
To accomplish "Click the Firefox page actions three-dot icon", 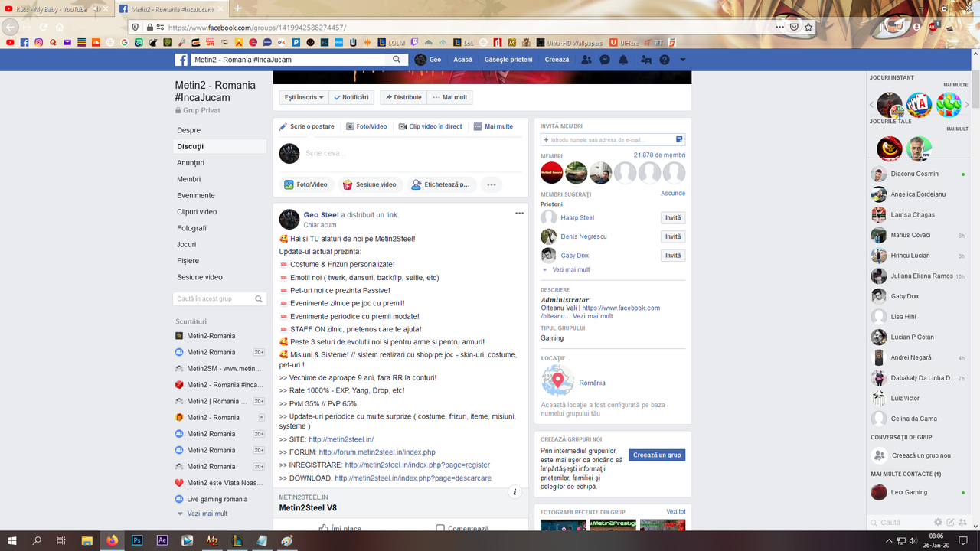I will 779,27.
